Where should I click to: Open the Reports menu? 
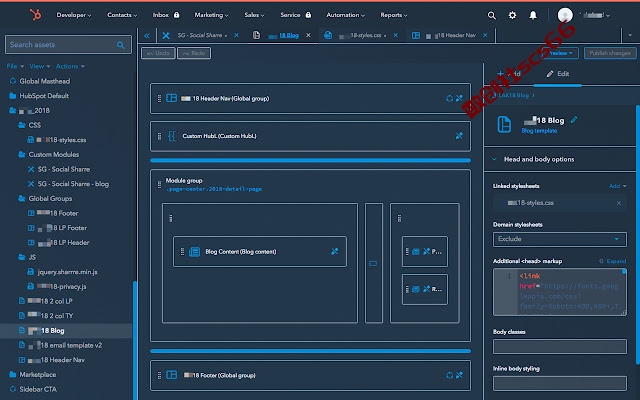point(394,15)
